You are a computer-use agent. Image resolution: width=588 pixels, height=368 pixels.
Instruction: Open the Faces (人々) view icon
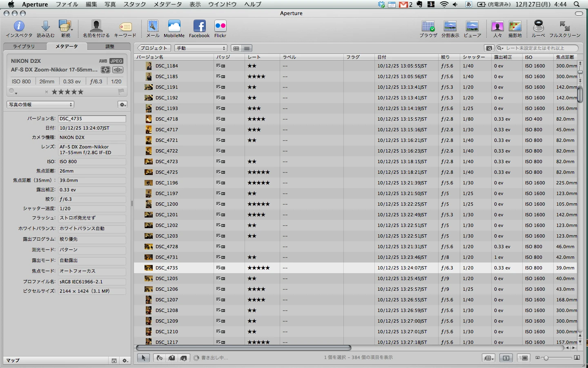[497, 27]
